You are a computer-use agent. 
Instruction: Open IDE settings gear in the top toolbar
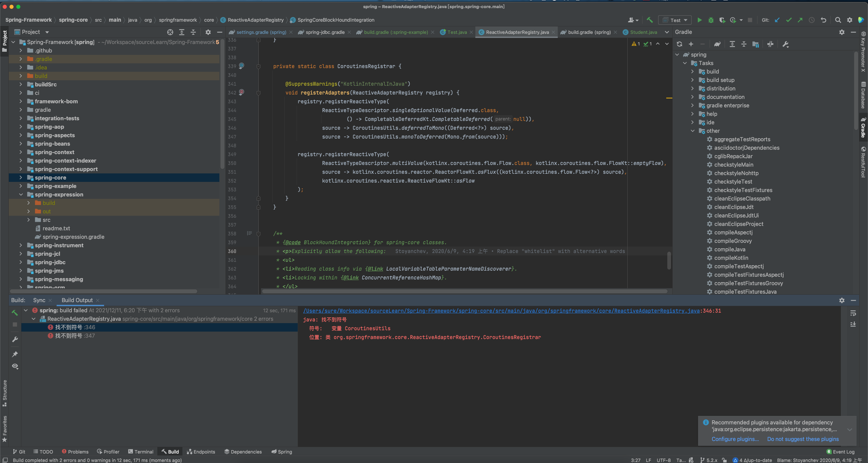click(x=850, y=20)
